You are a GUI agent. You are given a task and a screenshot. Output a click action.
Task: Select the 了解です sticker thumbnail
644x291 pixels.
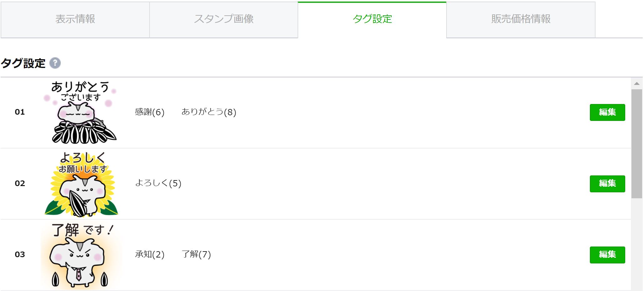click(x=81, y=255)
